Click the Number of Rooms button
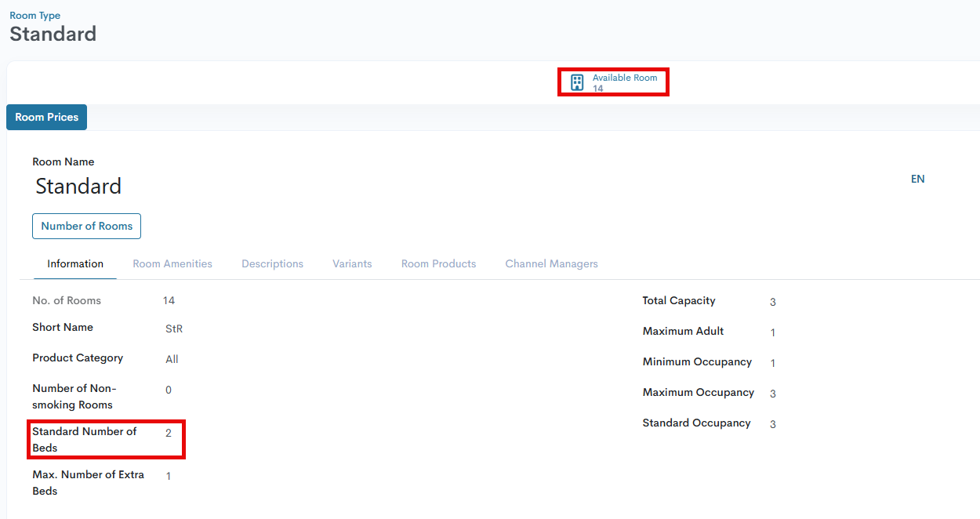Image resolution: width=980 pixels, height=519 pixels. (86, 226)
